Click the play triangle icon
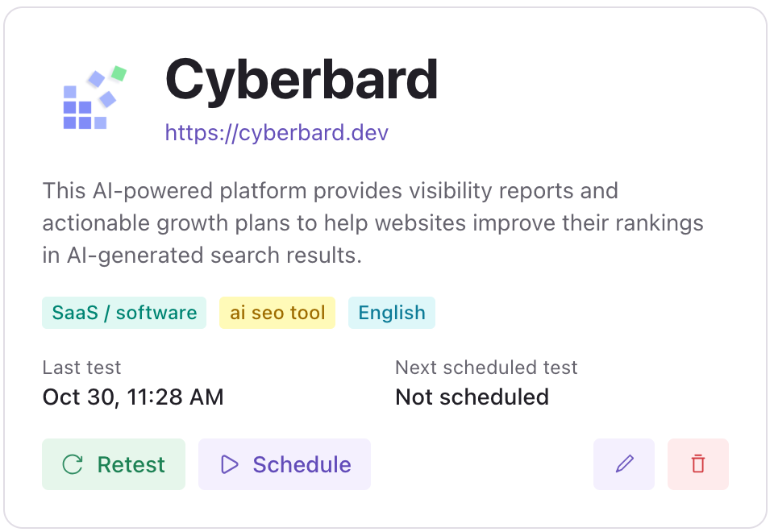 230,464
